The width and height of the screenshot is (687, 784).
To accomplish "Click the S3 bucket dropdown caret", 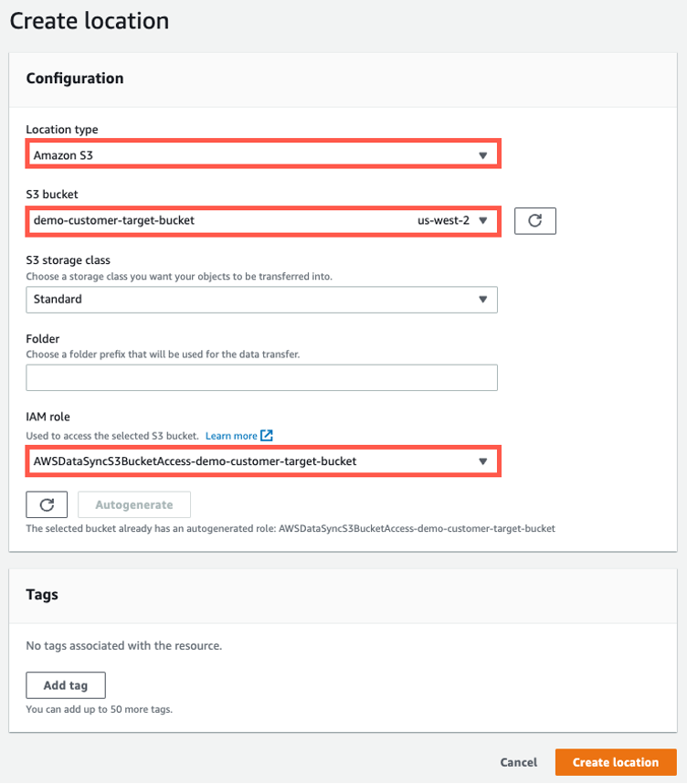I will click(x=483, y=220).
